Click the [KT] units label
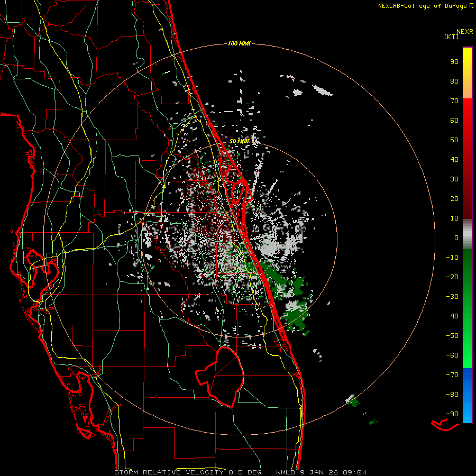476x476 pixels. click(452, 36)
